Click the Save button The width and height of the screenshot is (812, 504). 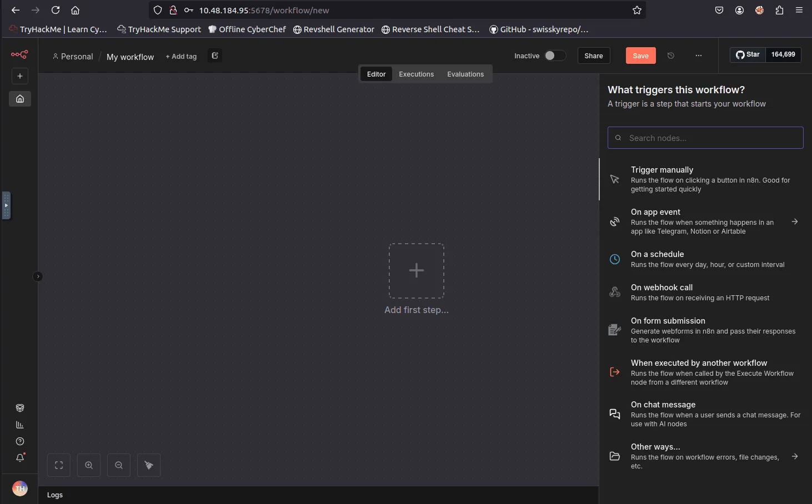pyautogui.click(x=640, y=56)
